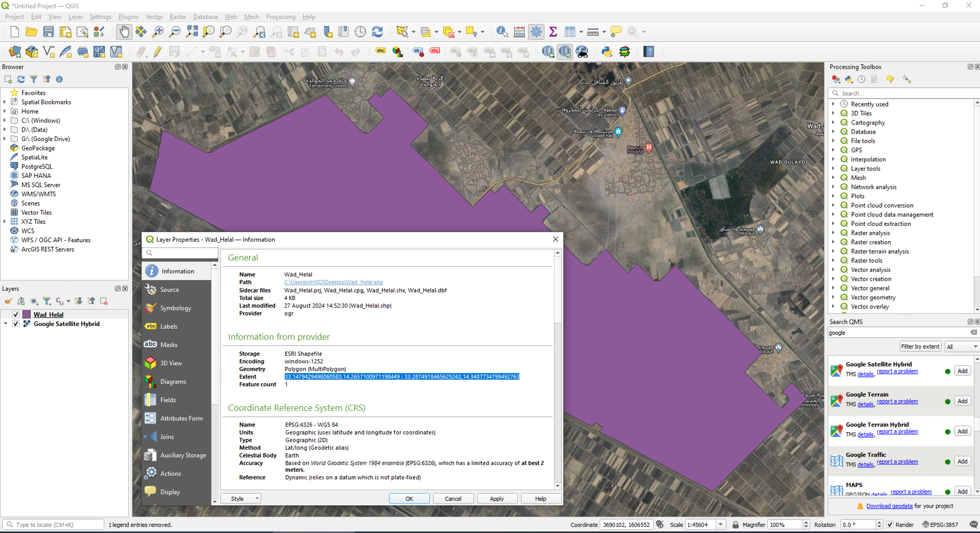Click EPSG:3857 in the status bar

point(943,524)
